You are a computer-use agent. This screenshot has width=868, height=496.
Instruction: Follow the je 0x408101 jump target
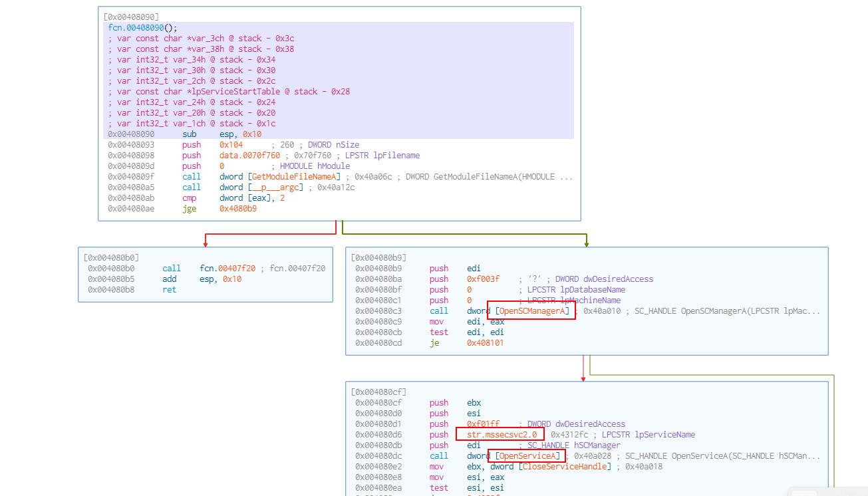(485, 343)
